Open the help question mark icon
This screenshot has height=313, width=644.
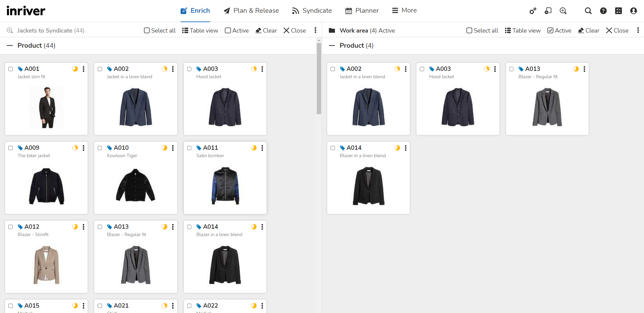[603, 11]
